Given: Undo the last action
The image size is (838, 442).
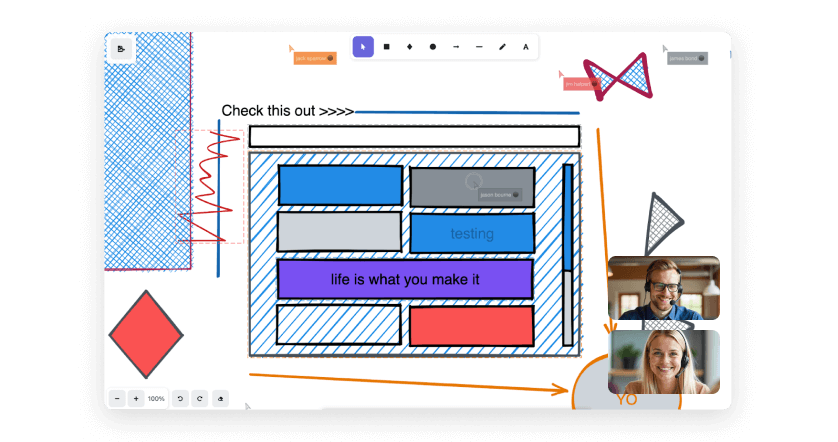Looking at the screenshot, I should [180, 398].
